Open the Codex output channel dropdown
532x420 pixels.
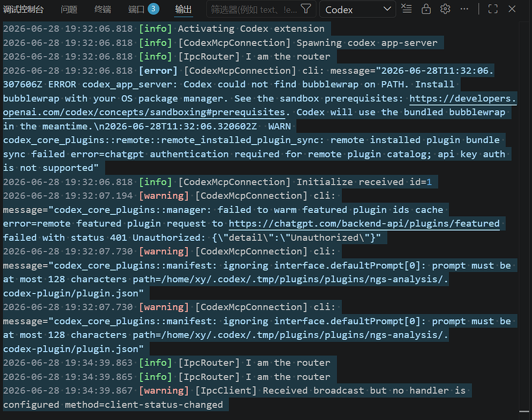point(358,9)
